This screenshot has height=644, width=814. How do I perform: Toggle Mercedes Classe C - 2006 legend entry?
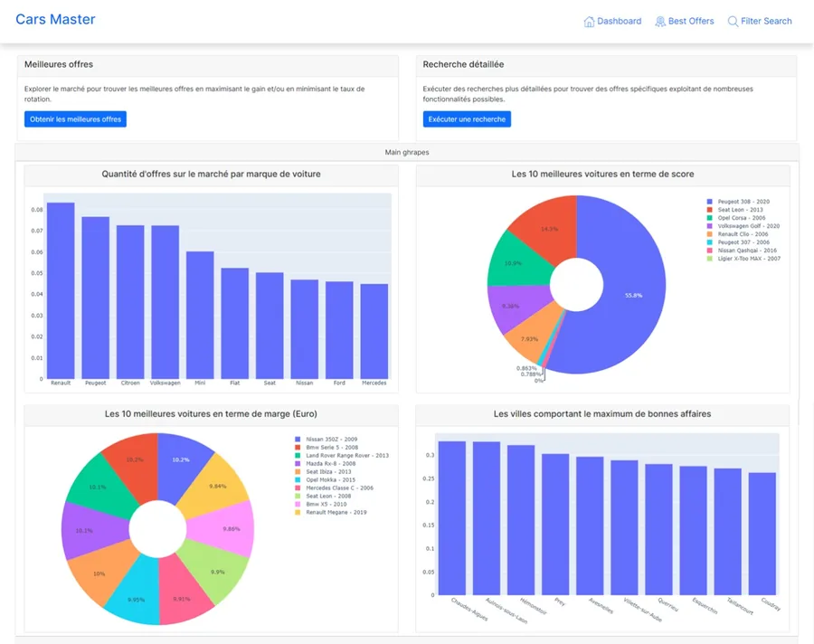pyautogui.click(x=334, y=488)
